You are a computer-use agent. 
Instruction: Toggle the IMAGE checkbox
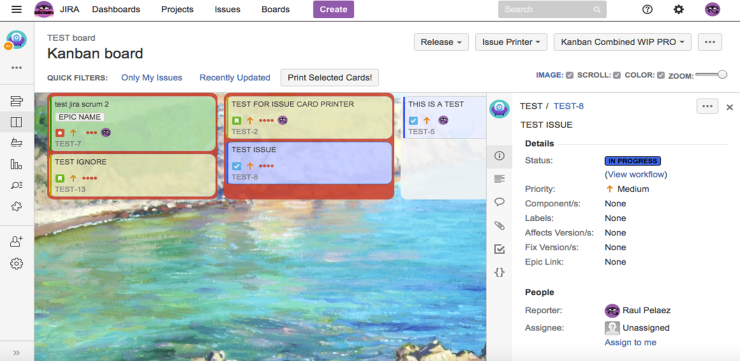point(570,75)
